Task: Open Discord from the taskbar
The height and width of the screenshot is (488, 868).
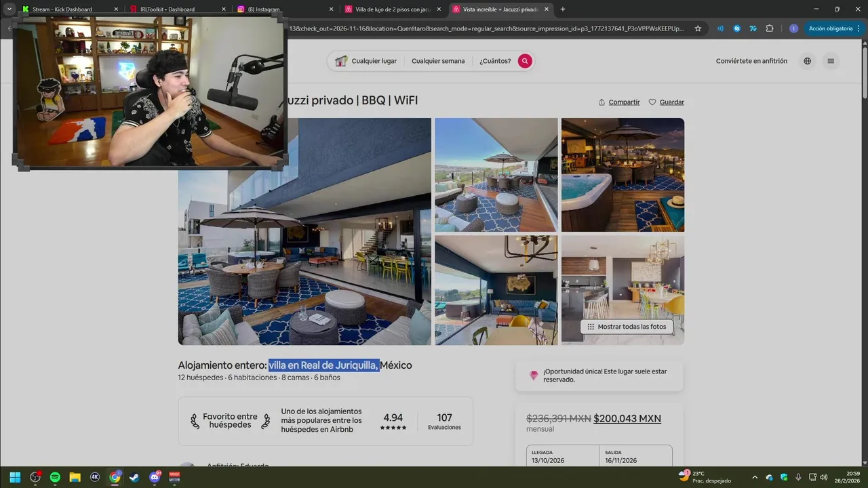Action: click(155, 477)
